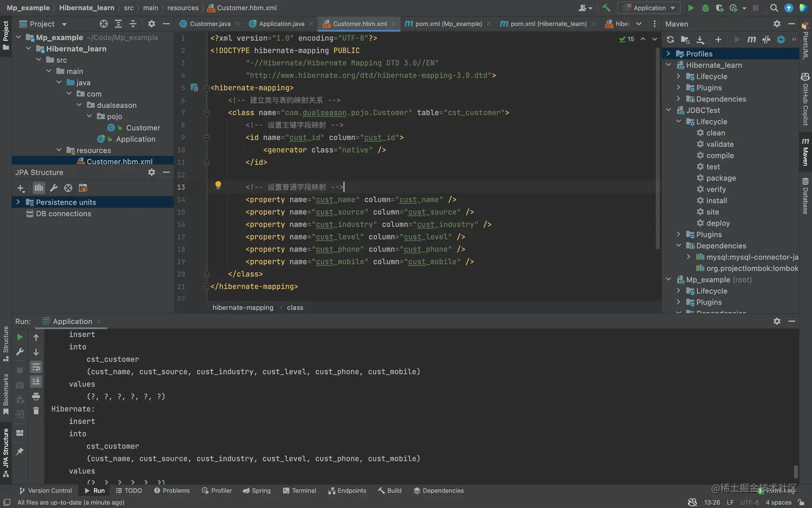Open Application run configuration dropdown
This screenshot has height=508, width=812.
[x=649, y=8]
